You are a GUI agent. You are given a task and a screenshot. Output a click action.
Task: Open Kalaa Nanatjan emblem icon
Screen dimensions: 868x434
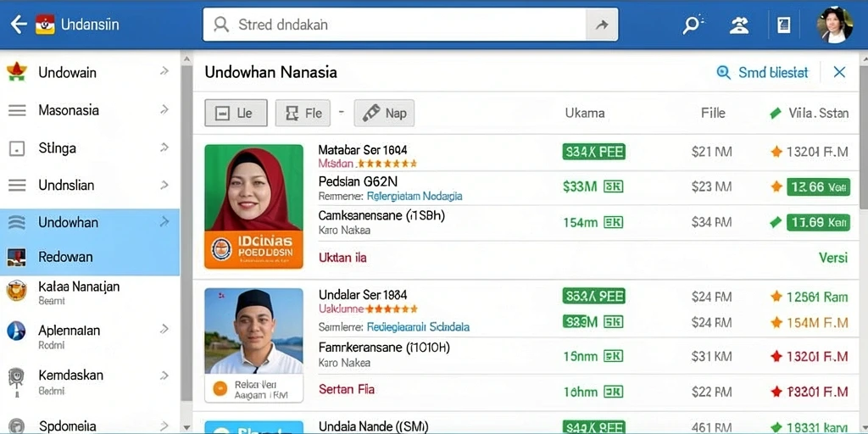(x=17, y=291)
